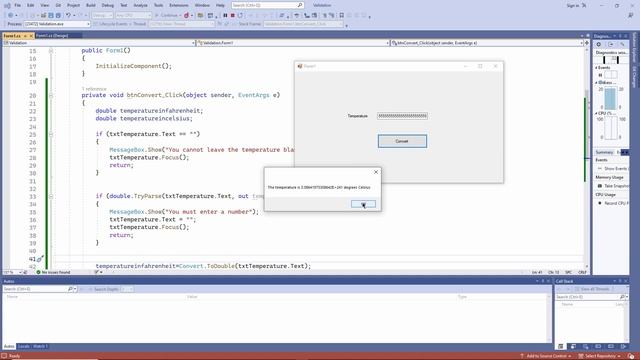The height and width of the screenshot is (360, 640).
Task: Open Diagnostic Tools settings gear icon
Action: pyautogui.click(x=599, y=44)
